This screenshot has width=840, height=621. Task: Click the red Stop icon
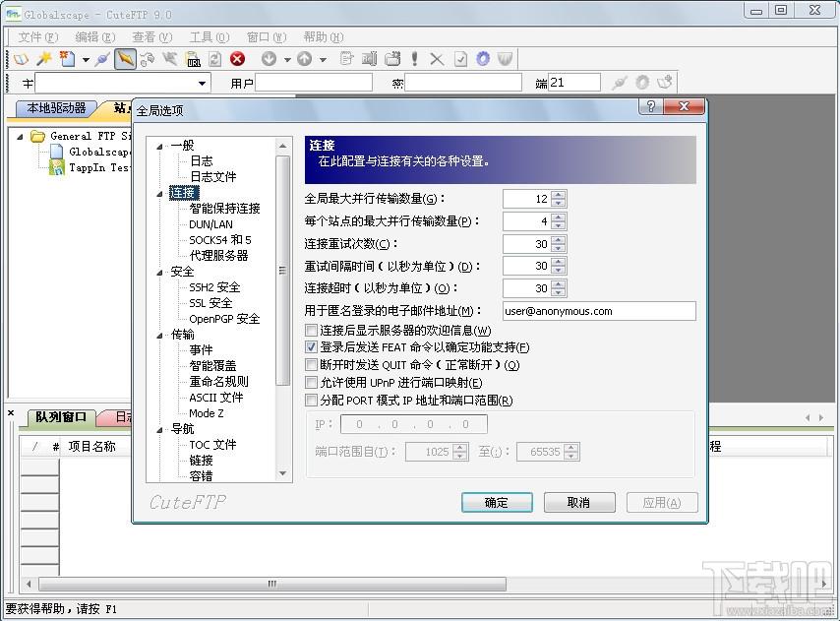237,59
